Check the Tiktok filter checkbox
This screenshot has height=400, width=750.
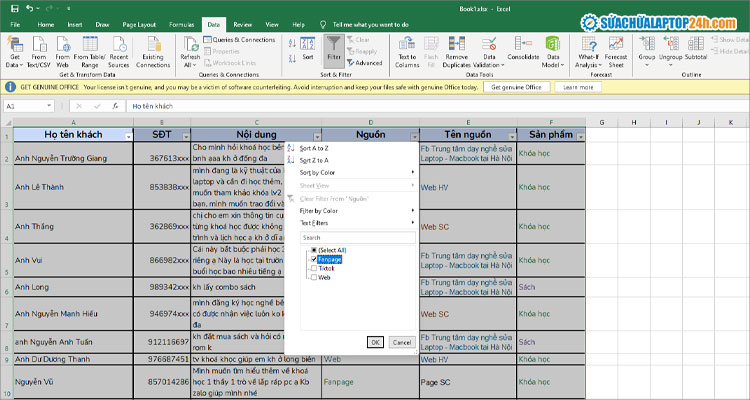click(x=314, y=268)
